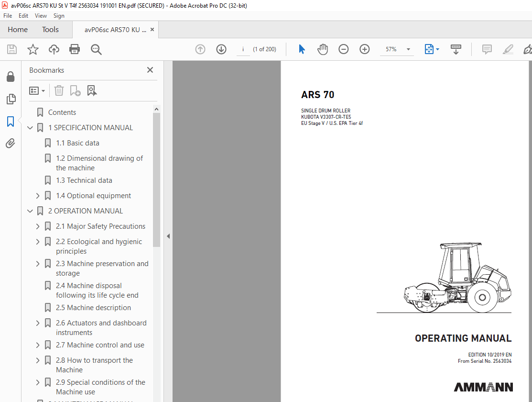Screen dimensions: 532x402
Task: Print the document
Action: 75,49
